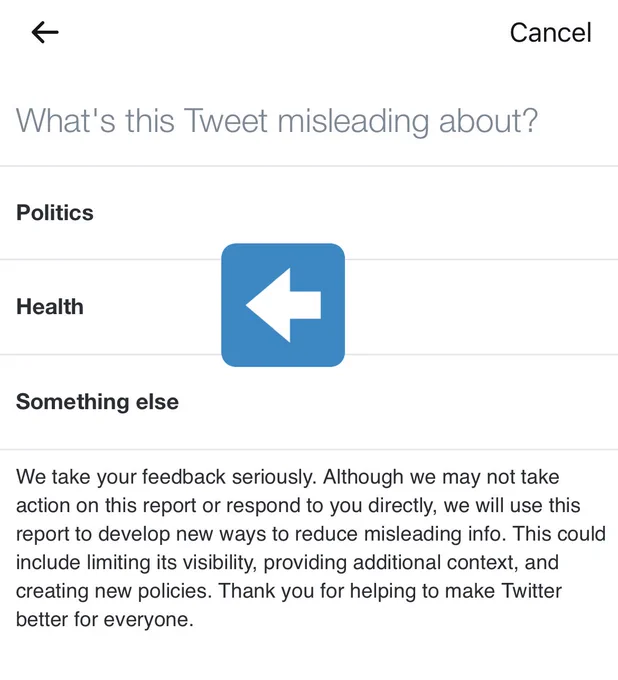Click the 'We take your feedback seriously' sentence
Screen dimensions: 618x680
point(165,477)
